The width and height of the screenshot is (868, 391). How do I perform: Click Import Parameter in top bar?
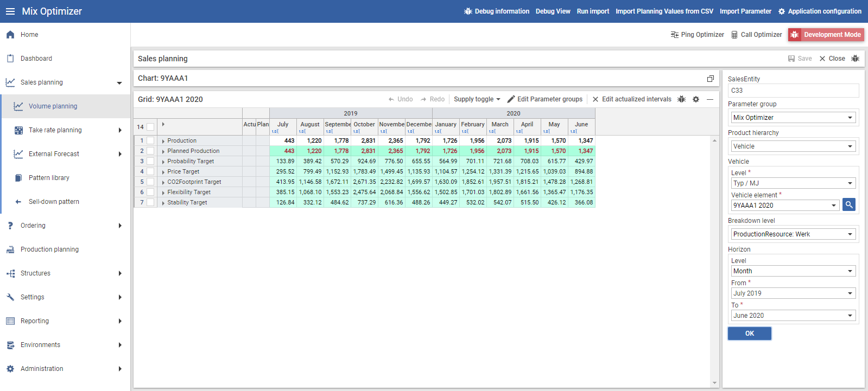pos(745,11)
